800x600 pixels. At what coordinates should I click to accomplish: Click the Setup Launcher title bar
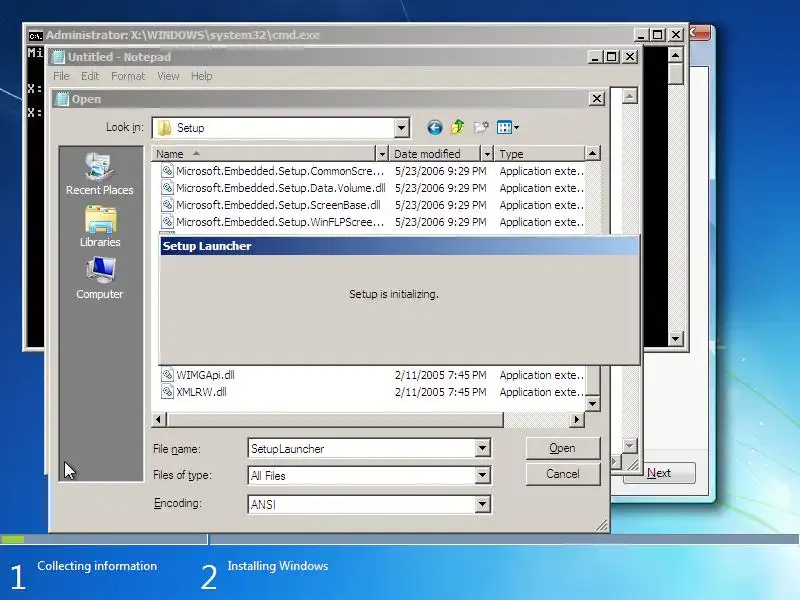click(399, 246)
